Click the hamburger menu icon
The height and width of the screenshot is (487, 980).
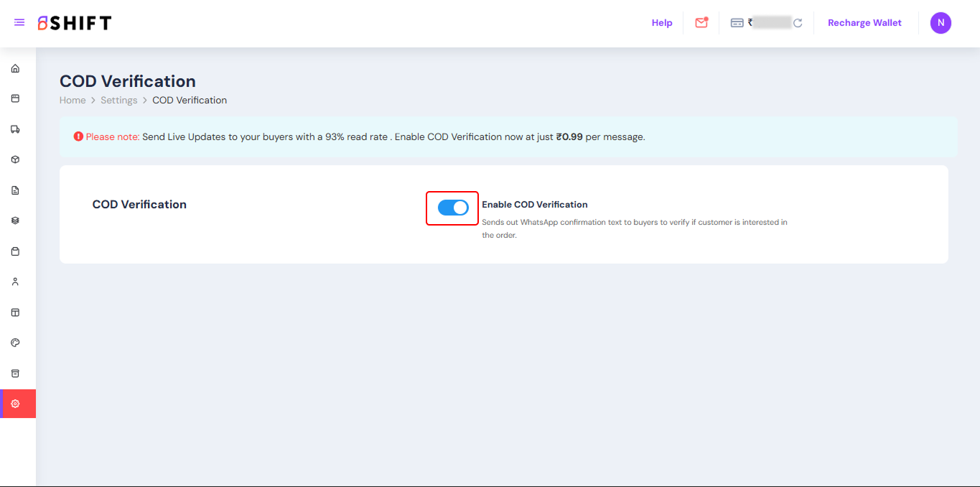[x=19, y=23]
